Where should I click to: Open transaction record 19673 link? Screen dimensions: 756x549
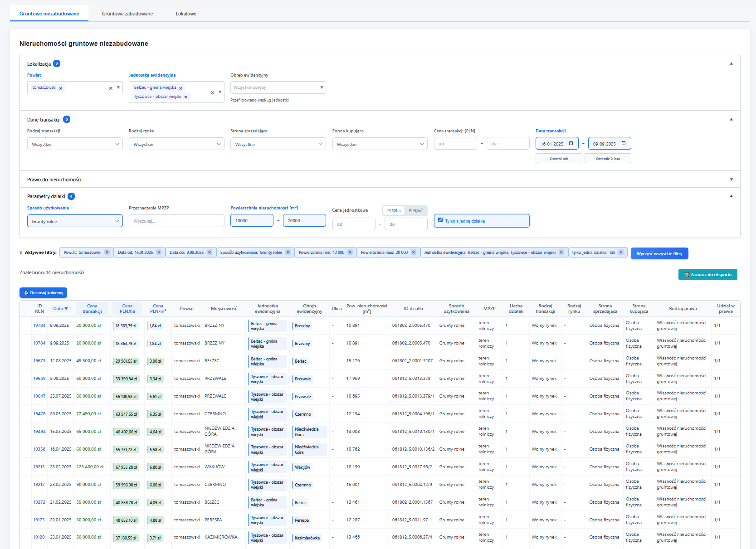pos(39,361)
